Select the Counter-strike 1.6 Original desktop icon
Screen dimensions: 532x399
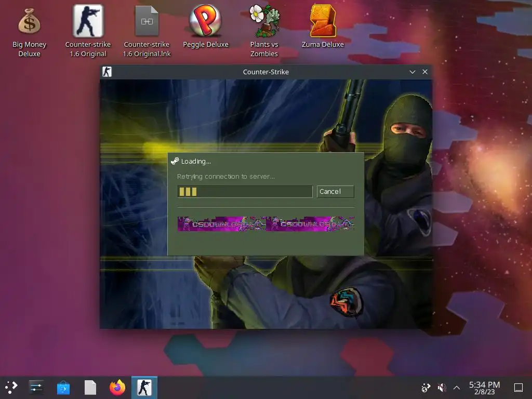coord(88,31)
